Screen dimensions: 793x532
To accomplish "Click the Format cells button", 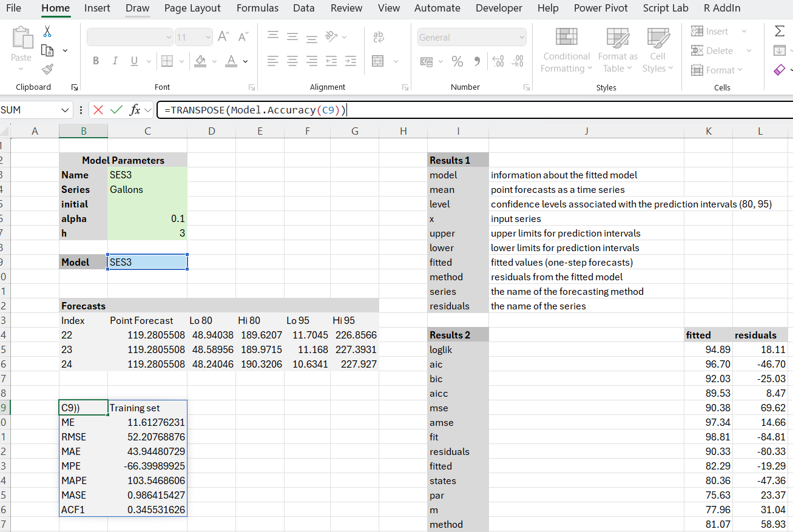I will pos(717,70).
